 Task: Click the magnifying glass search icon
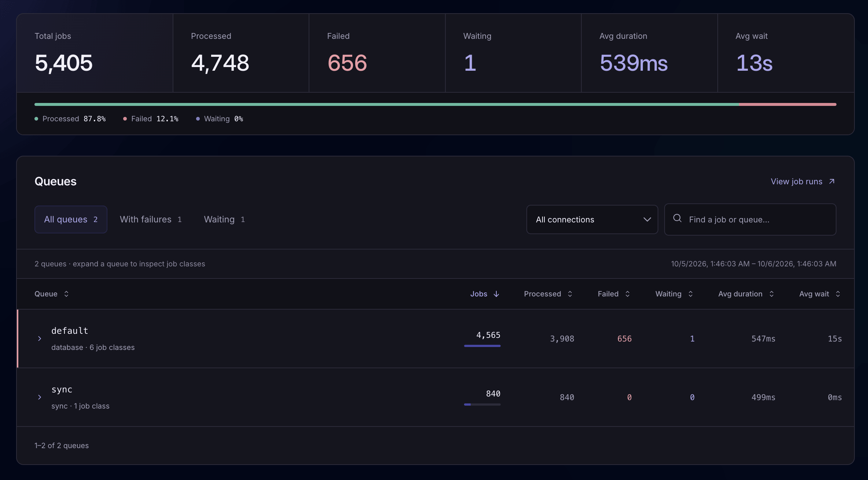click(677, 218)
